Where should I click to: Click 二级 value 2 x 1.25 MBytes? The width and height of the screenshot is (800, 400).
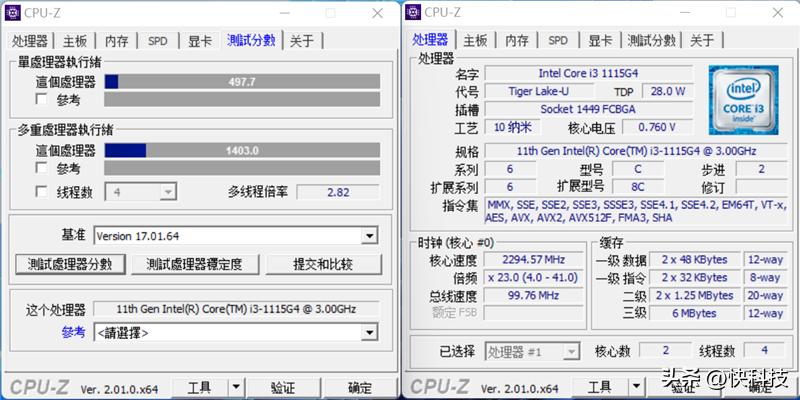(694, 295)
